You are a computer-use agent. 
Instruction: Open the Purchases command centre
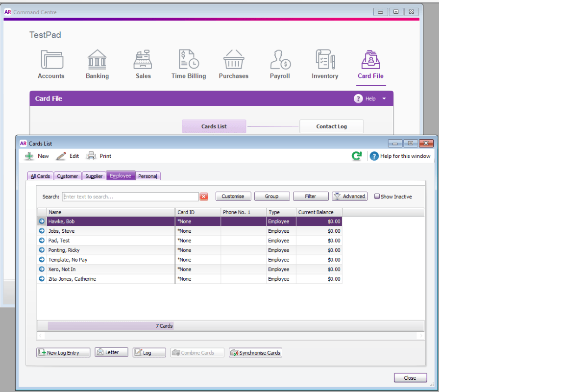click(x=234, y=64)
